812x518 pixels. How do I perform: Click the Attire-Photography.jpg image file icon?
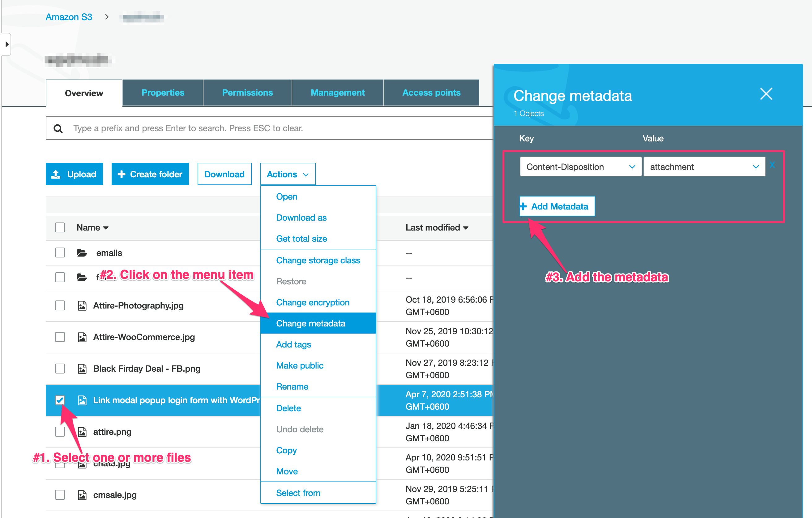pyautogui.click(x=82, y=306)
